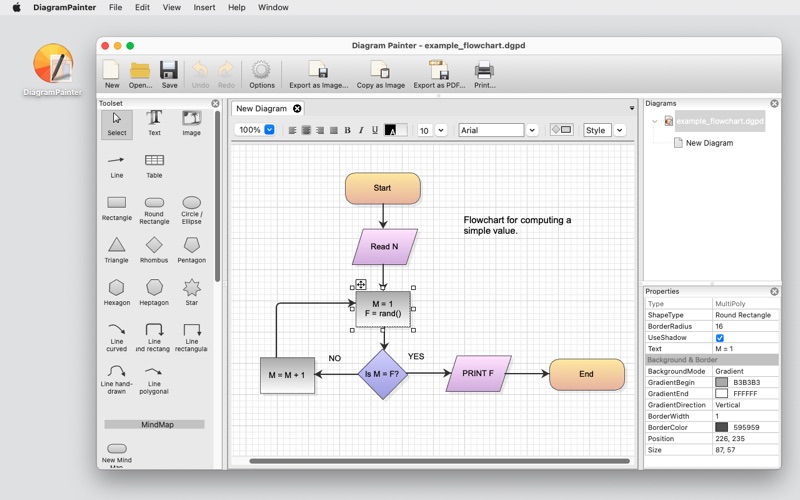Screen dimensions: 800x500
Task: Click the Print... printer icon
Action: pyautogui.click(x=484, y=74)
